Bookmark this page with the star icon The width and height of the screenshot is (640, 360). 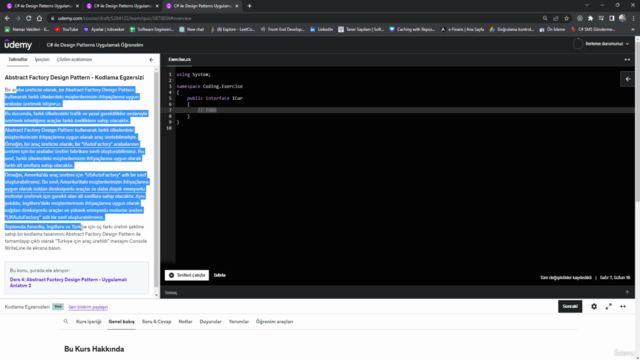pos(567,18)
